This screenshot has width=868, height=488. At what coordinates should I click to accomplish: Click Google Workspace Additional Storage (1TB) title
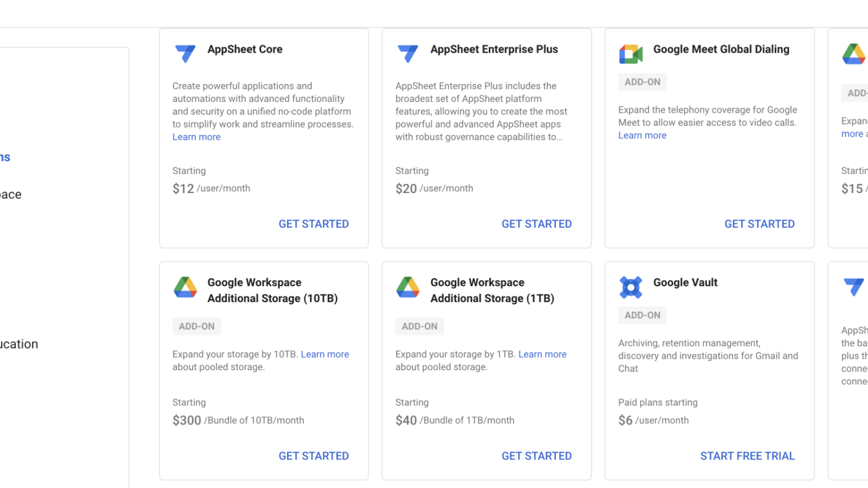pyautogui.click(x=492, y=291)
